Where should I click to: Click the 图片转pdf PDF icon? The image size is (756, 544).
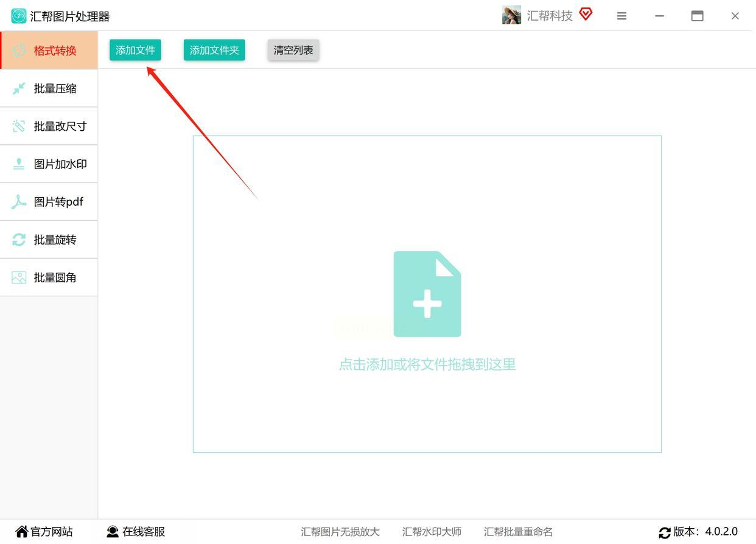19,201
